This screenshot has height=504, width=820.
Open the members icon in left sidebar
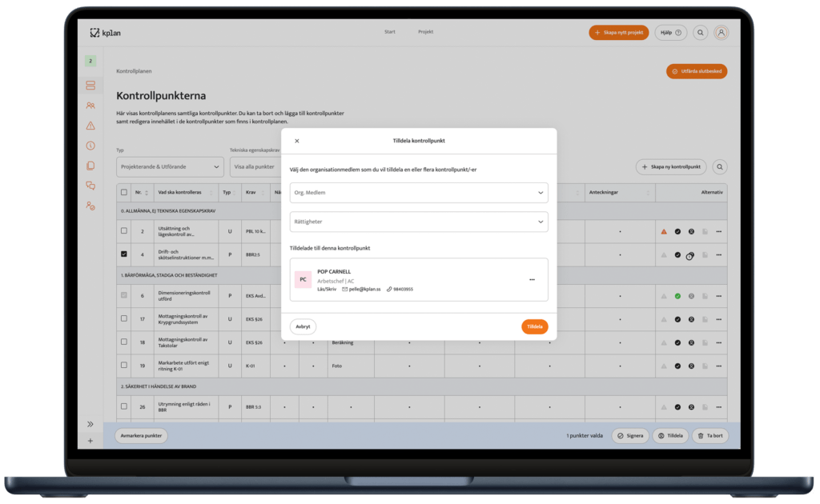click(90, 105)
